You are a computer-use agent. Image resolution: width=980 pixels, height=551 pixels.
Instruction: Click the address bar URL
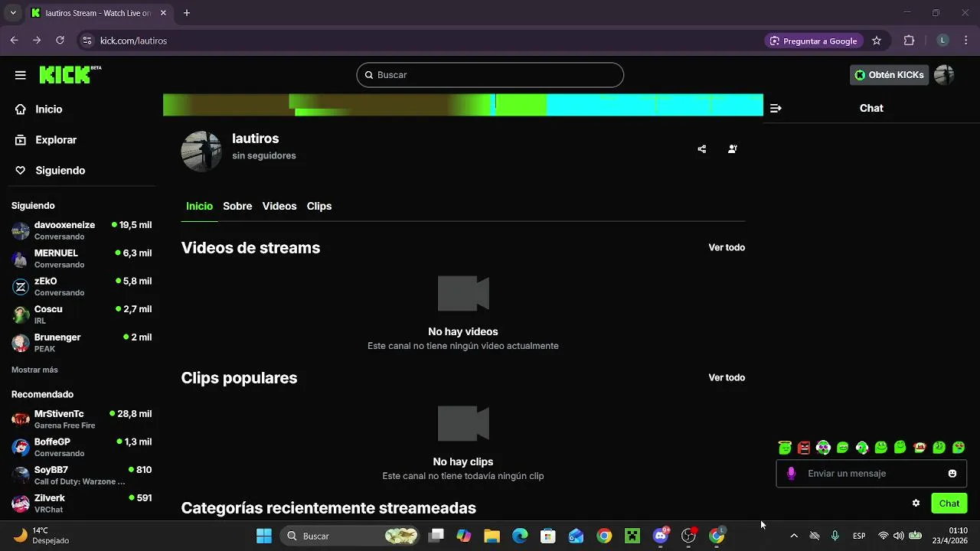point(133,41)
